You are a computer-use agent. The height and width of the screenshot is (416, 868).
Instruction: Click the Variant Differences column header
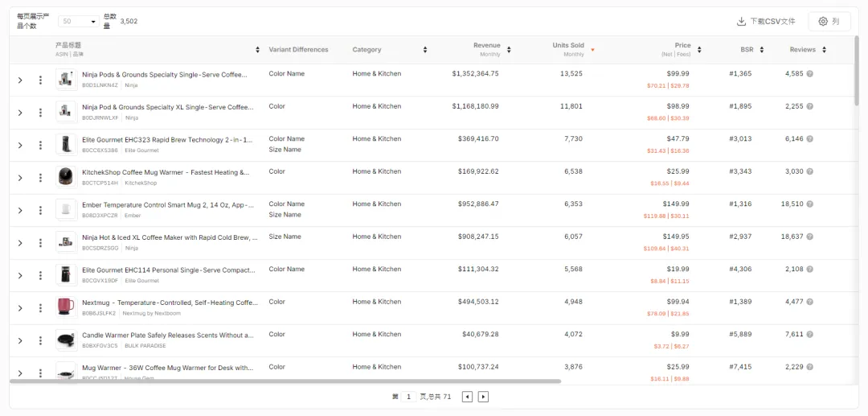[x=298, y=50]
